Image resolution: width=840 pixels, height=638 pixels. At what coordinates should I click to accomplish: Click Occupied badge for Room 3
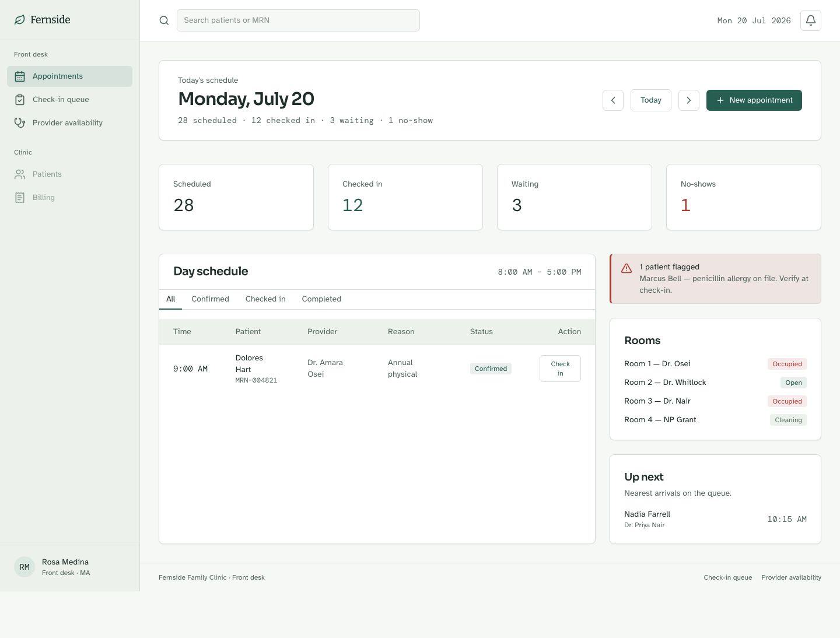[787, 401]
